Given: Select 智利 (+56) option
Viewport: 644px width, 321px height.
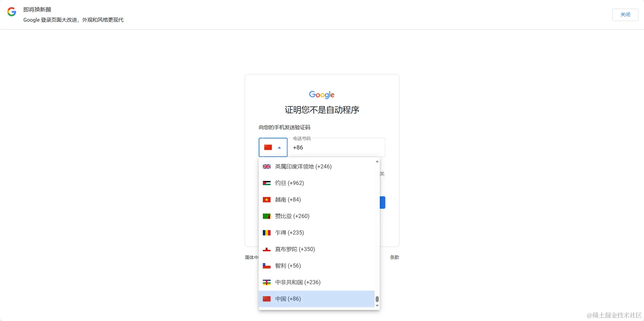Looking at the screenshot, I should click(316, 266).
